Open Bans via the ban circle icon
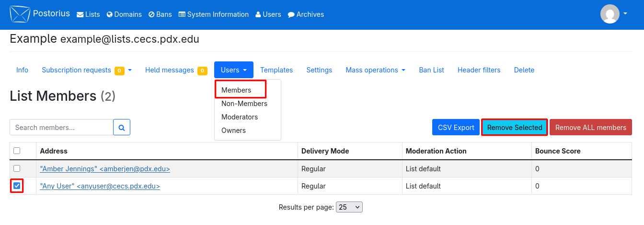This screenshot has height=225, width=644. tap(151, 14)
